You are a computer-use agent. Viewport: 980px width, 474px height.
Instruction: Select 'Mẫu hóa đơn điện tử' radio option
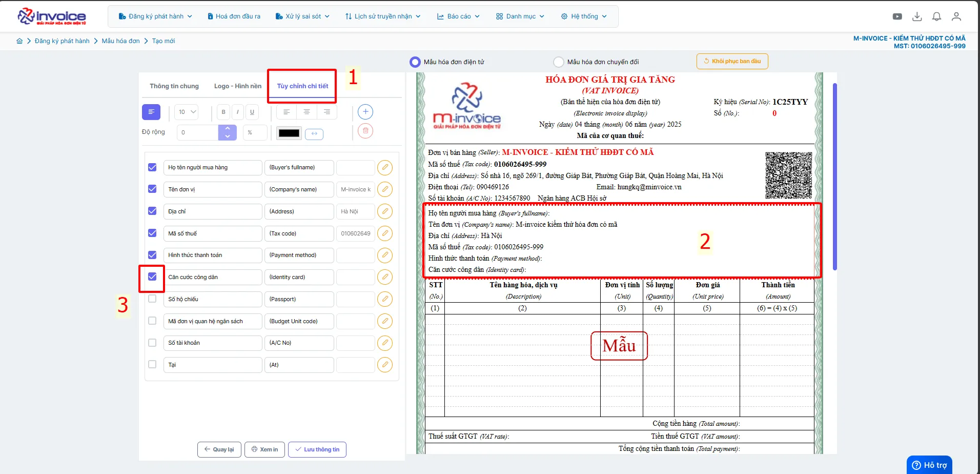[415, 62]
